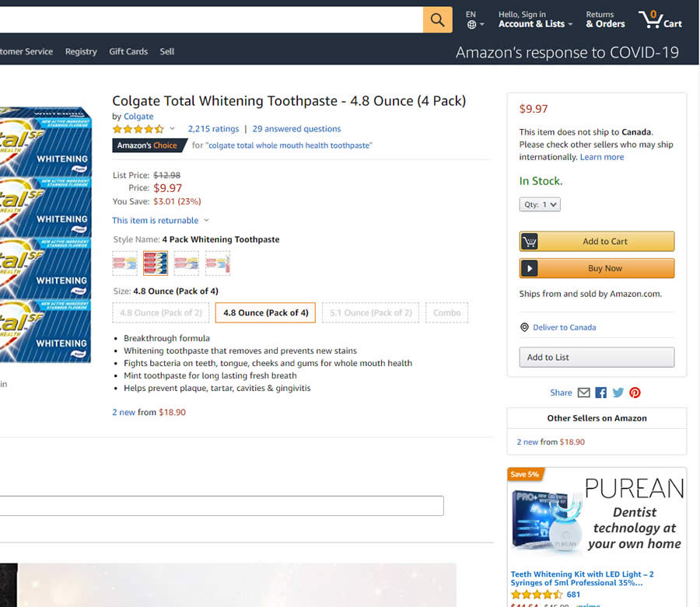
Task: Go to the Registry nav item
Action: coord(81,51)
